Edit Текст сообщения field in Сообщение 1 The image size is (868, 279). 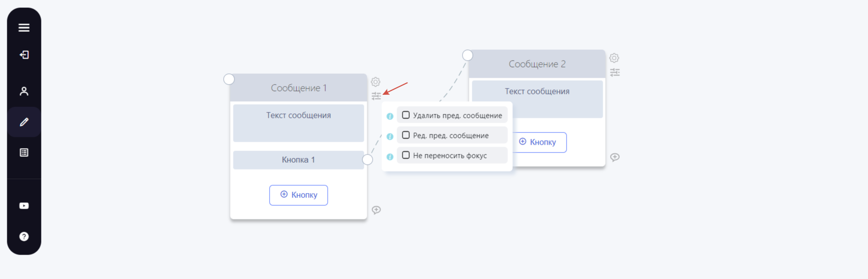(298, 123)
